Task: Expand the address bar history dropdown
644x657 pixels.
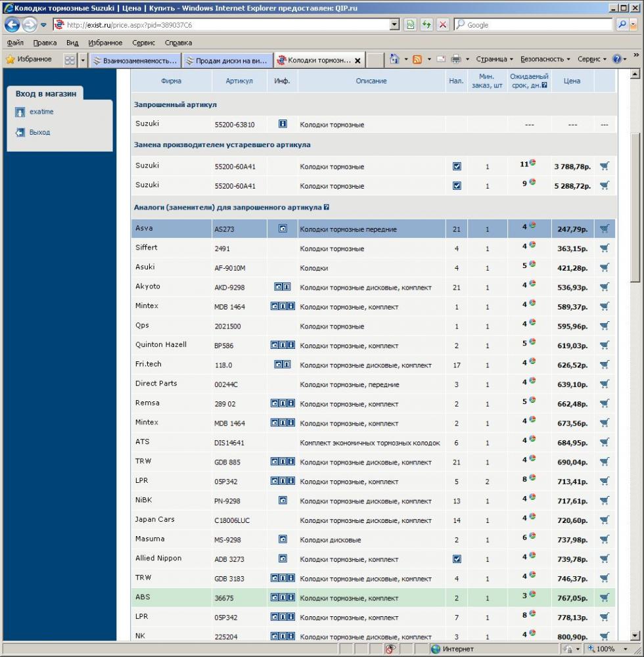Action: [x=394, y=25]
